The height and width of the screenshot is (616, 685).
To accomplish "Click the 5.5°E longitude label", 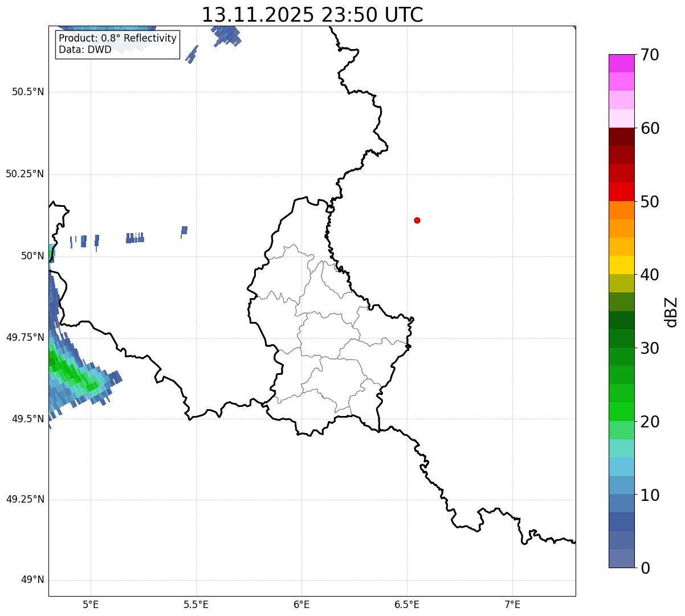I will coord(196,604).
